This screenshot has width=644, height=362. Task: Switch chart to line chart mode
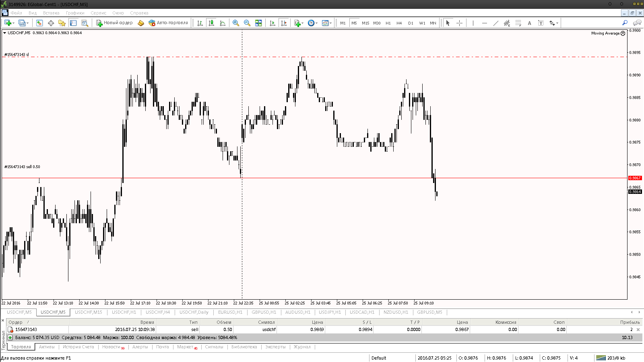(223, 23)
